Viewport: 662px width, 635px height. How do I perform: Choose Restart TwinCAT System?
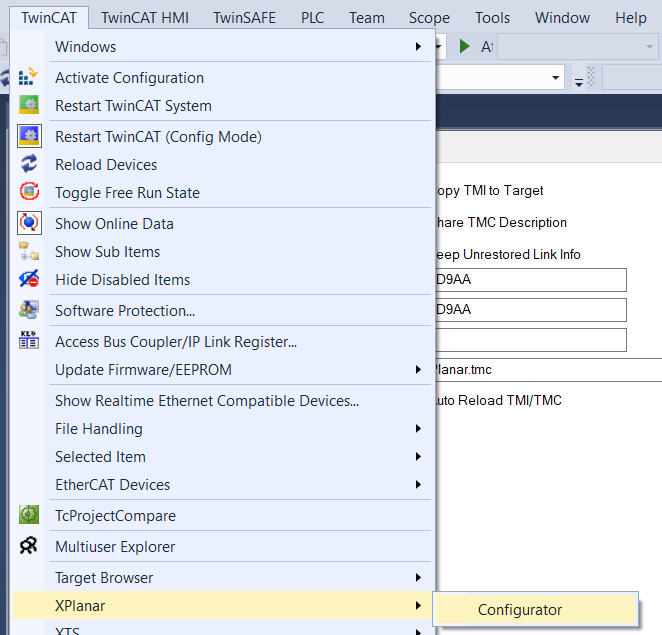point(224,106)
